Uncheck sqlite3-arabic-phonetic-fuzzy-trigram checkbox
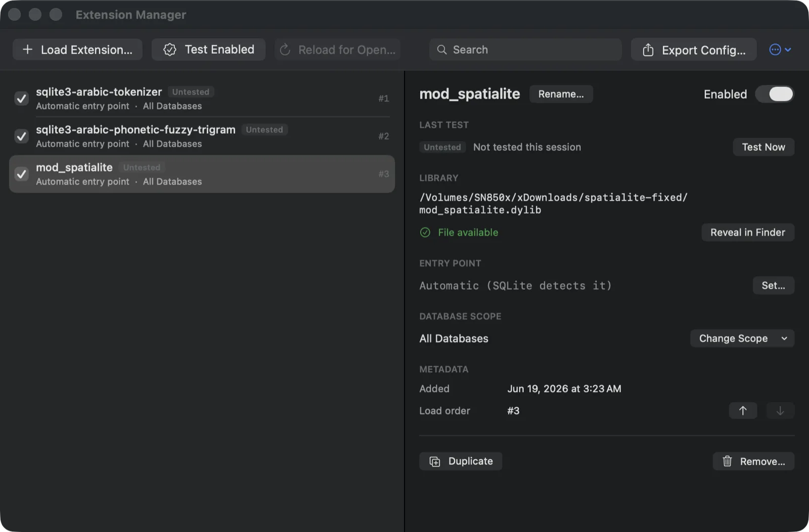 point(21,136)
